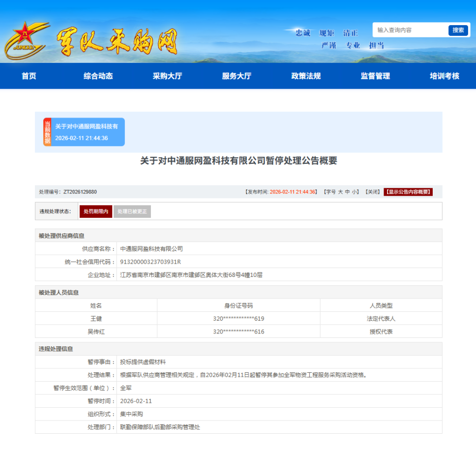Select the 处罚期限内 status tag
This screenshot has width=476, height=451.
coord(96,211)
